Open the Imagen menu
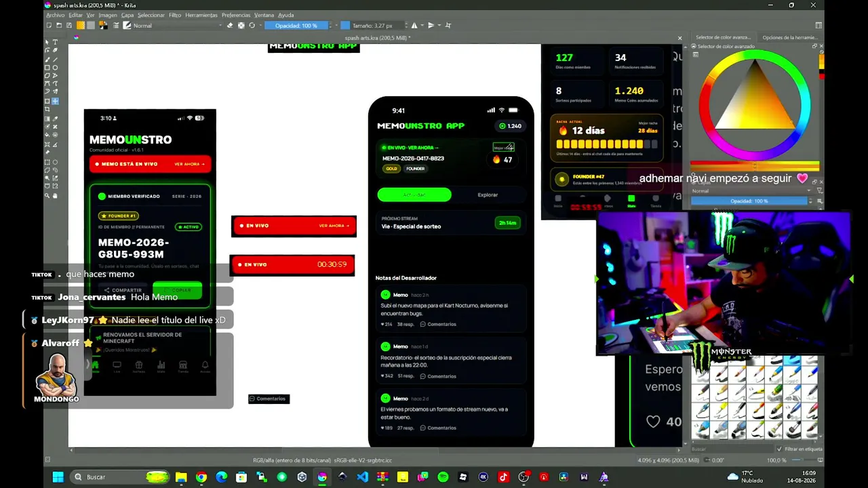868x488 pixels. click(x=108, y=15)
